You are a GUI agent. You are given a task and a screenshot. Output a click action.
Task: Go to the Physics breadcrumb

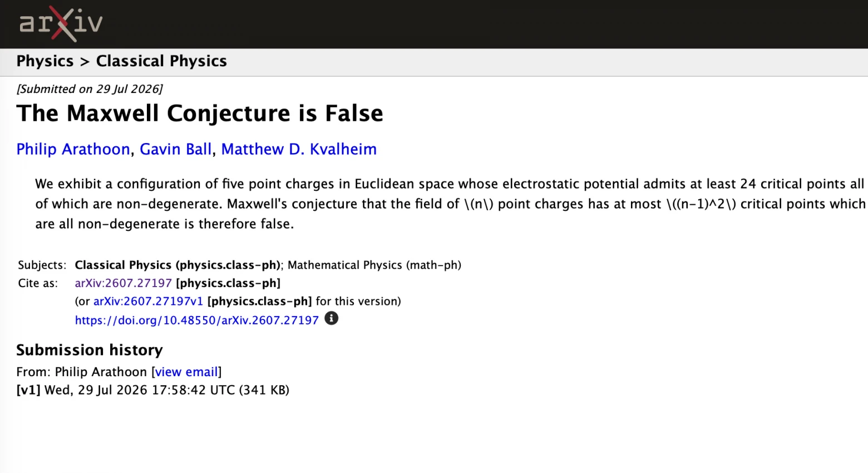pyautogui.click(x=45, y=61)
